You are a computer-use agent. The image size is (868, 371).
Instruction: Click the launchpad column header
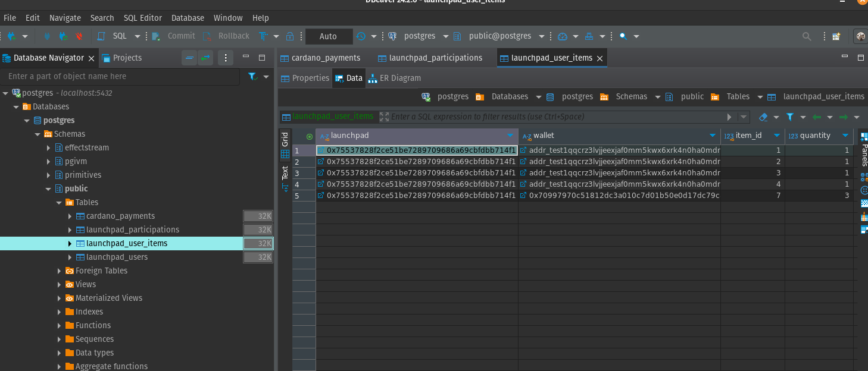pos(417,136)
